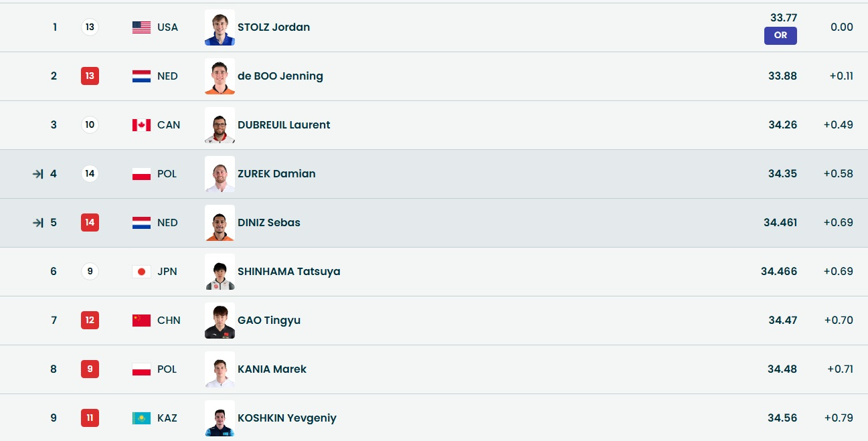Click the Kazakhstan flag icon
This screenshot has height=441, width=868.
pos(141,418)
